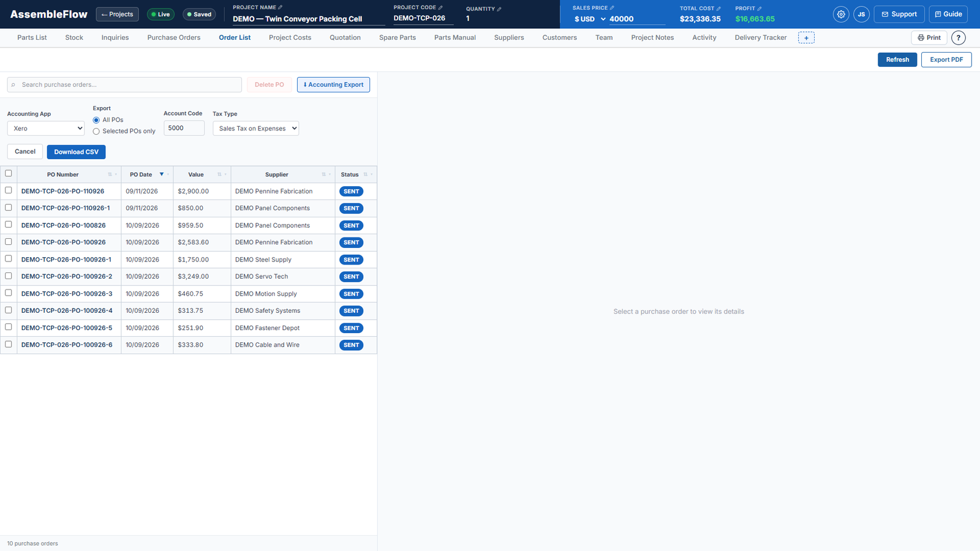This screenshot has height=551, width=980.
Task: Edit profit pencil icon
Action: coord(759,9)
